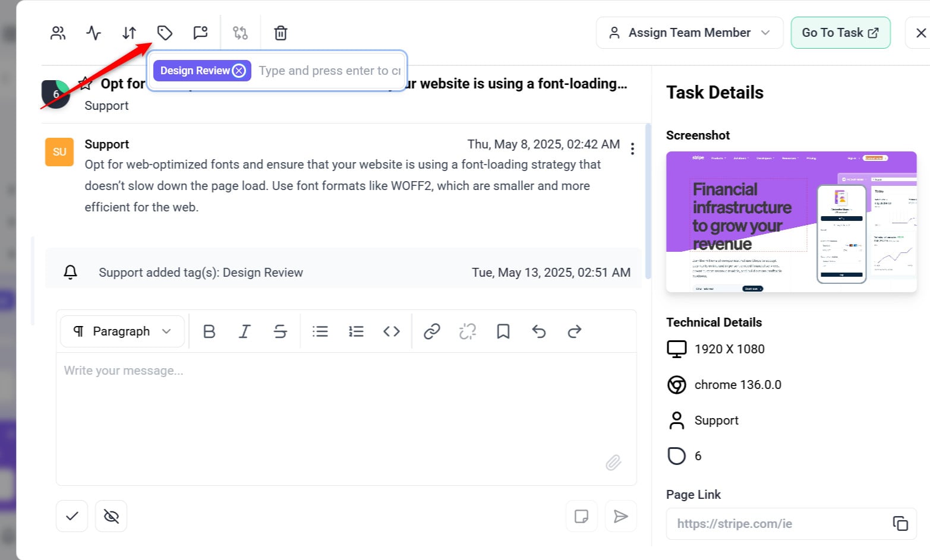Open the three-dot comment options menu
930x560 pixels.
pos(632,148)
